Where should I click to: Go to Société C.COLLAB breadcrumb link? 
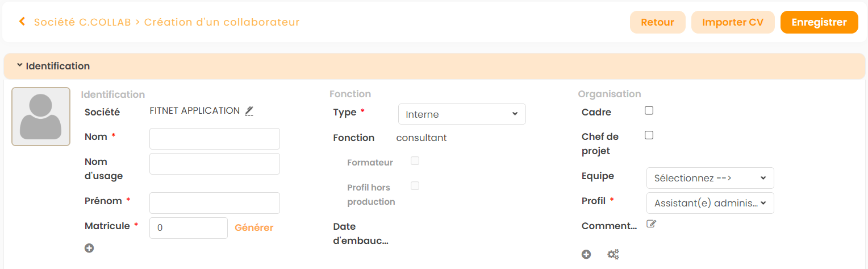point(82,22)
